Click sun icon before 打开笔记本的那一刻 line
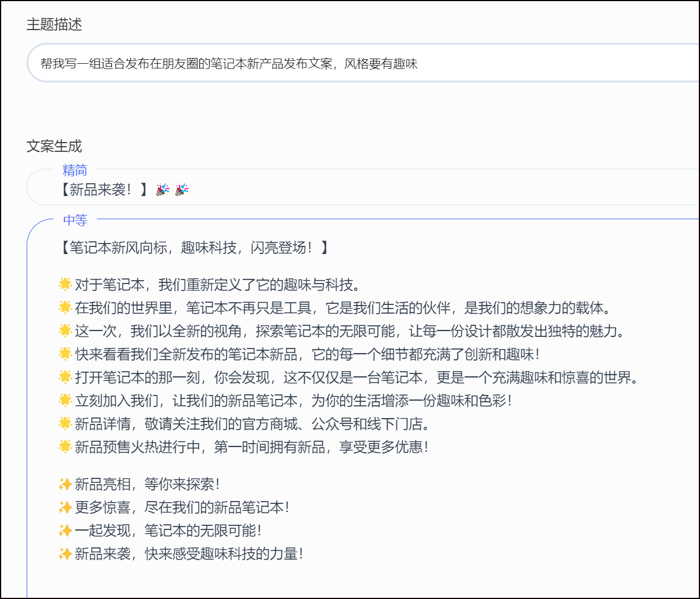700x599 pixels. tap(65, 377)
